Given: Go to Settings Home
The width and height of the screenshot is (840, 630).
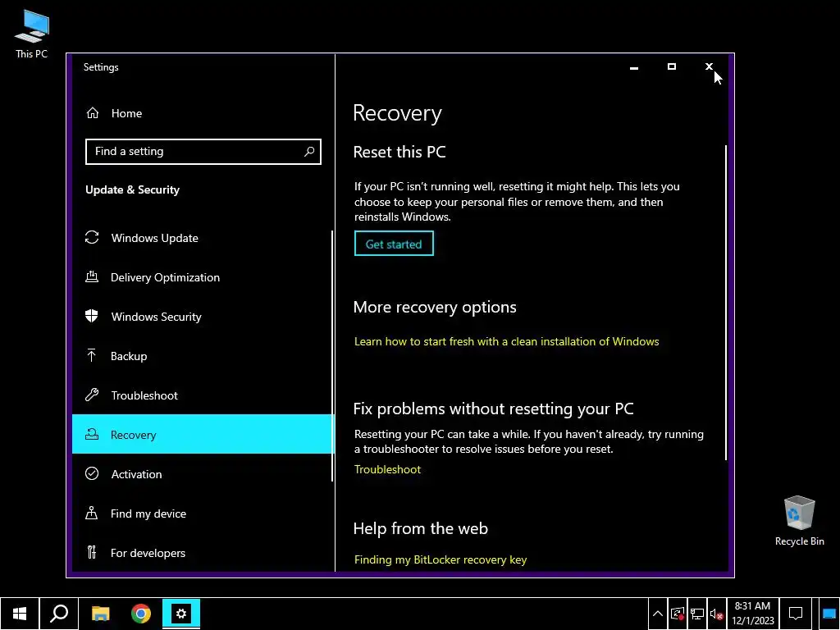Looking at the screenshot, I should [203, 113].
